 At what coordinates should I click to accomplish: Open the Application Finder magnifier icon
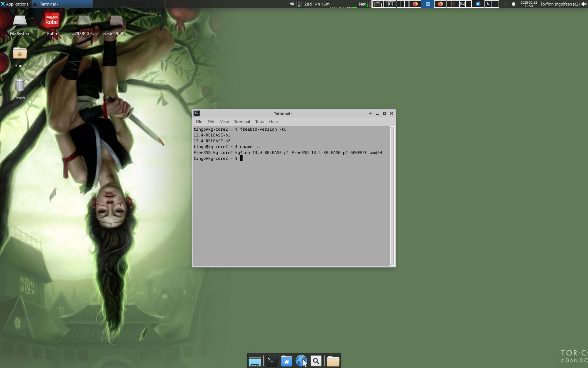[316, 361]
